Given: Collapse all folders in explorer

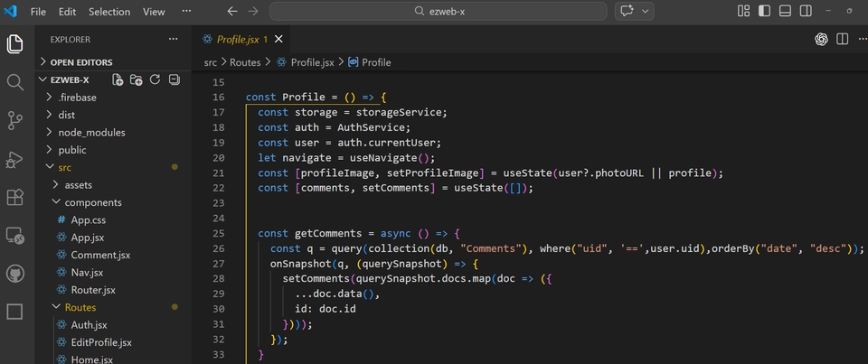Looking at the screenshot, I should pyautogui.click(x=174, y=79).
